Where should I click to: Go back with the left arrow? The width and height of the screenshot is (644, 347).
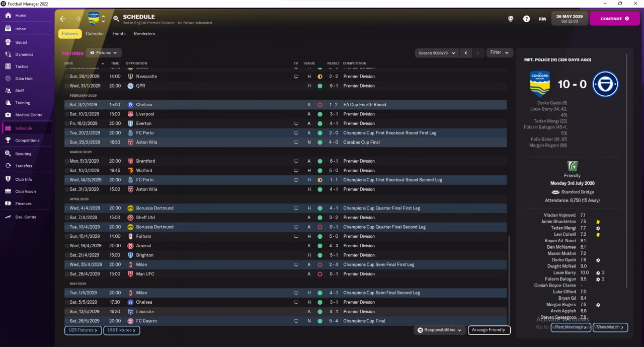tap(63, 19)
